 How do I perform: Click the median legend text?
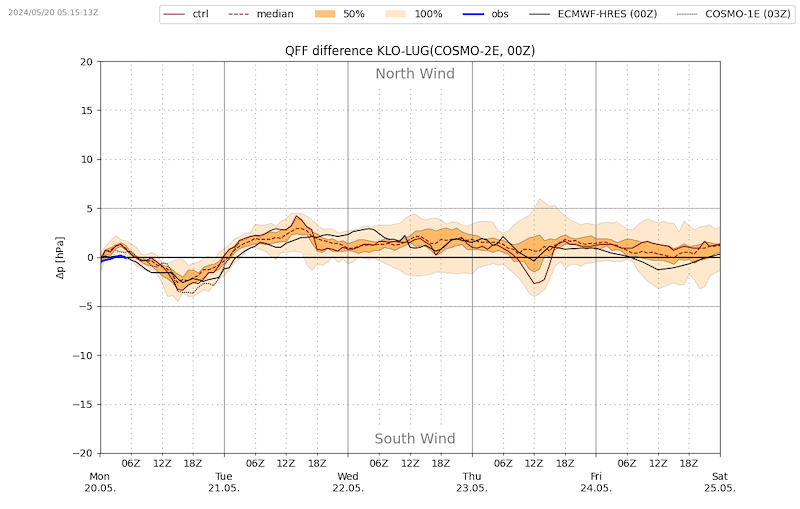275,14
